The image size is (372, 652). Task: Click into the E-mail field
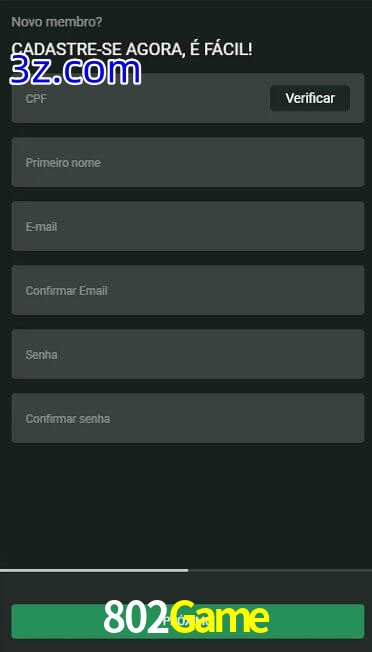(188, 226)
